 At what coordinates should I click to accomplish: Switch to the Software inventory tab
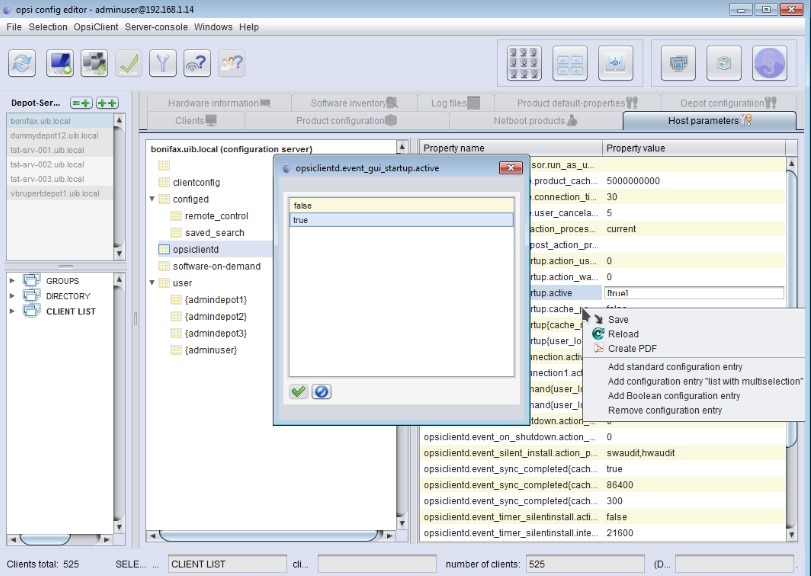pos(354,103)
